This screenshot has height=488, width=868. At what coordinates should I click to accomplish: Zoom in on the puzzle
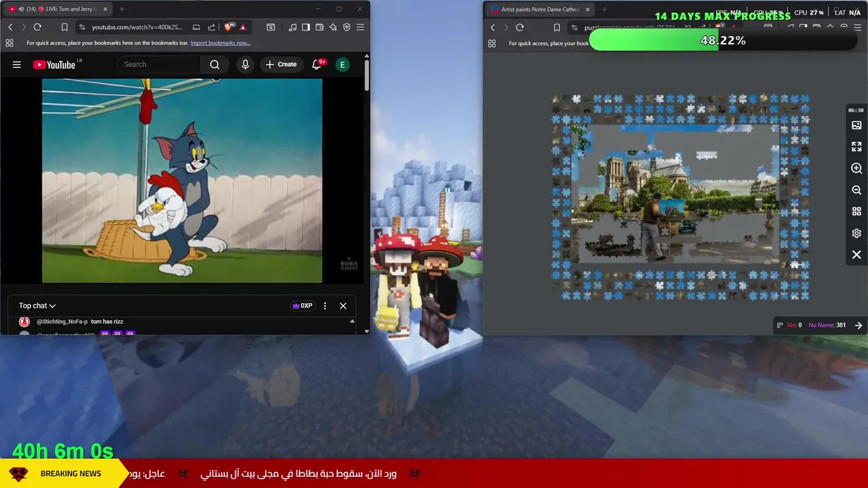coord(856,168)
